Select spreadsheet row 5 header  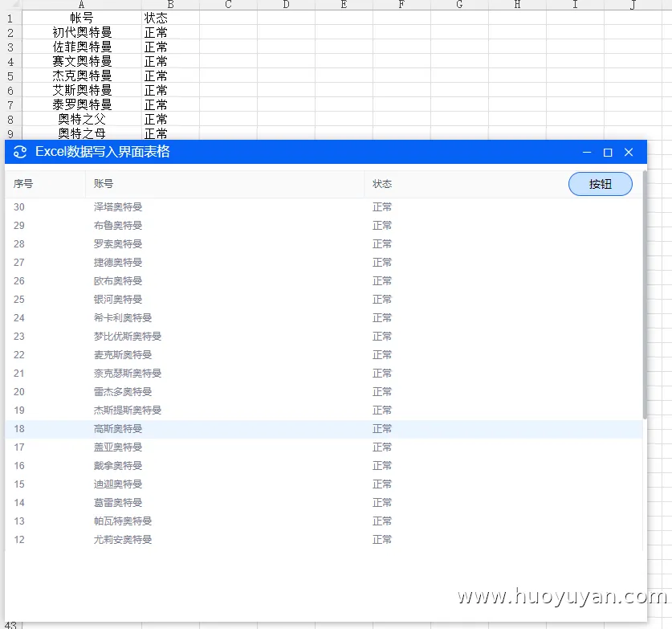click(10, 76)
